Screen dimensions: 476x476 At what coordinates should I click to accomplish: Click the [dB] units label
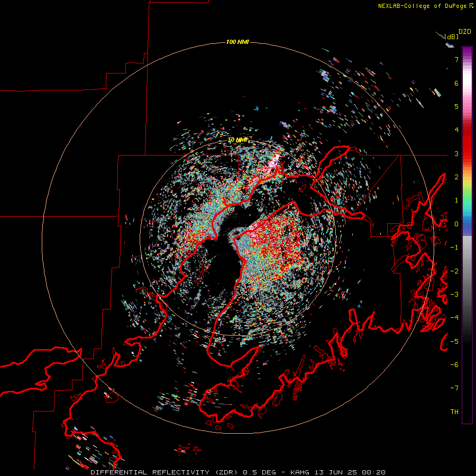451,37
